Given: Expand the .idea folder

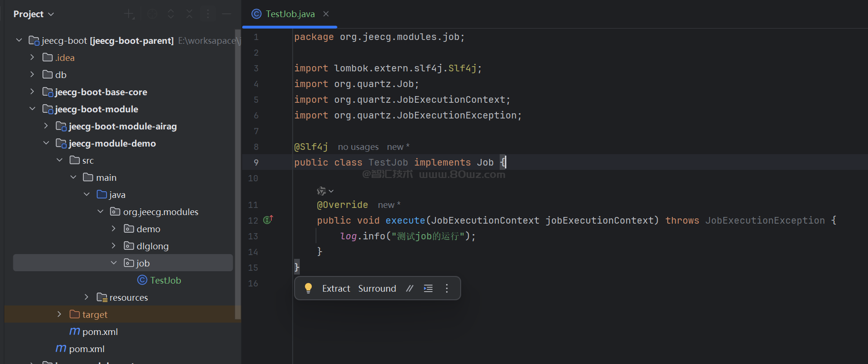Looking at the screenshot, I should point(32,58).
